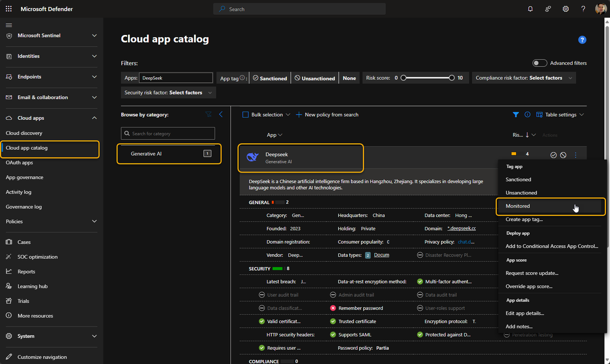Expand the System section
Viewport: 610px width, 364px height.
coord(94,336)
